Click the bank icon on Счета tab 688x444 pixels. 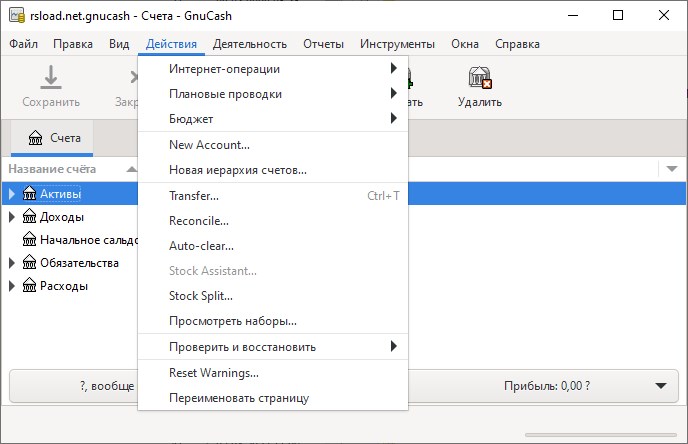click(37, 138)
